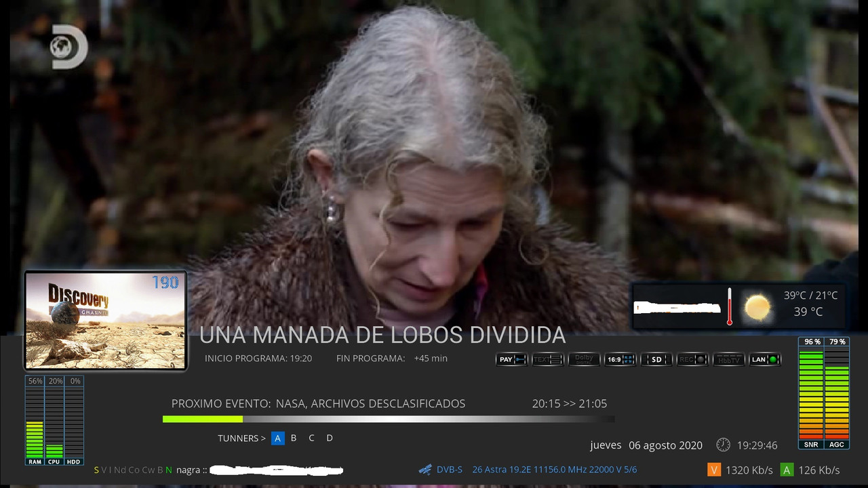This screenshot has height=488, width=868.
Task: Open the Discovery Channel picon thumbnail
Action: point(106,321)
